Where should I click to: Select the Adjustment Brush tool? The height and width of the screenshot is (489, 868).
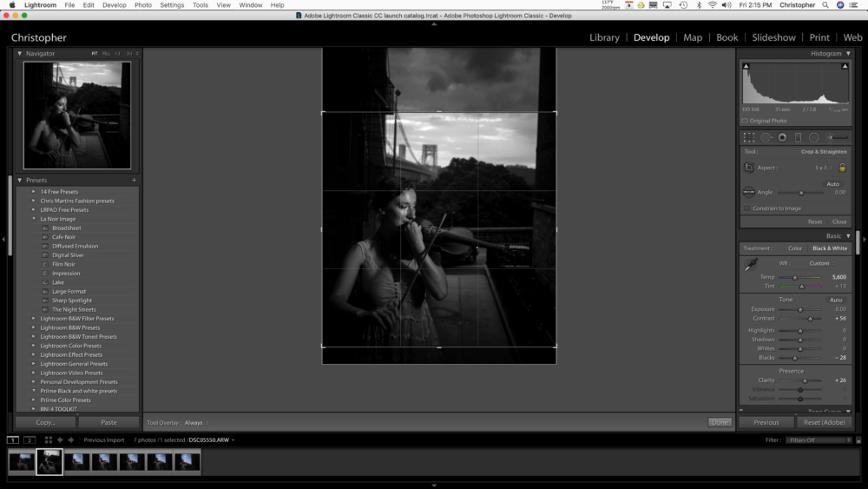[837, 137]
